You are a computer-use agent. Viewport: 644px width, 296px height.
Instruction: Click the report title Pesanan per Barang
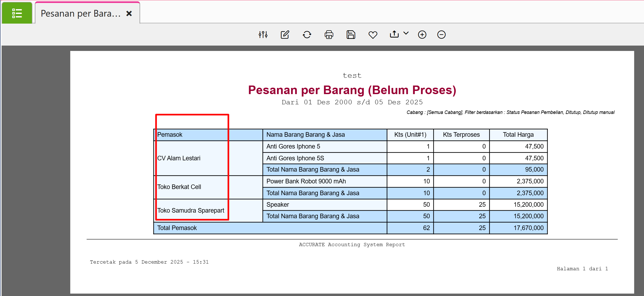point(352,90)
